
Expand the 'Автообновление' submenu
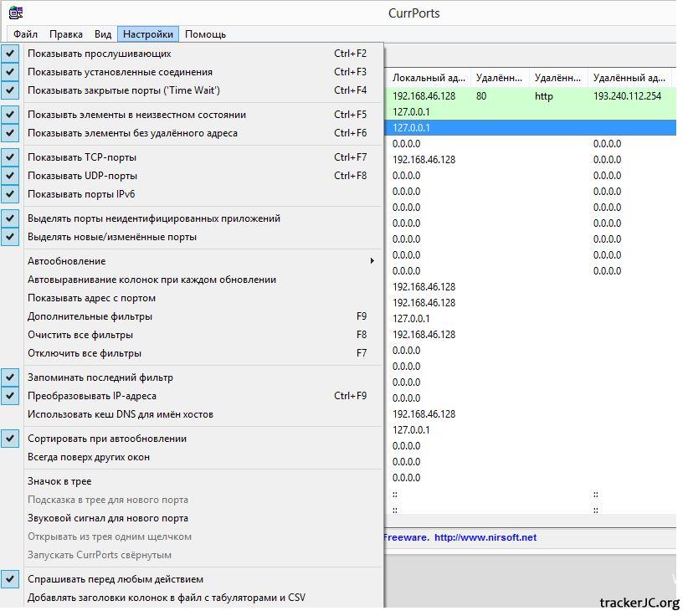[67, 261]
